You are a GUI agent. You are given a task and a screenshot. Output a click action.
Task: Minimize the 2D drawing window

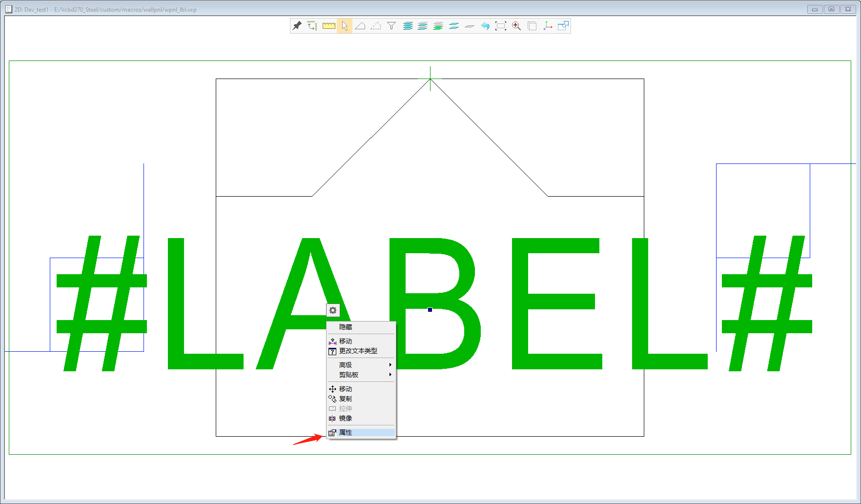815,9
